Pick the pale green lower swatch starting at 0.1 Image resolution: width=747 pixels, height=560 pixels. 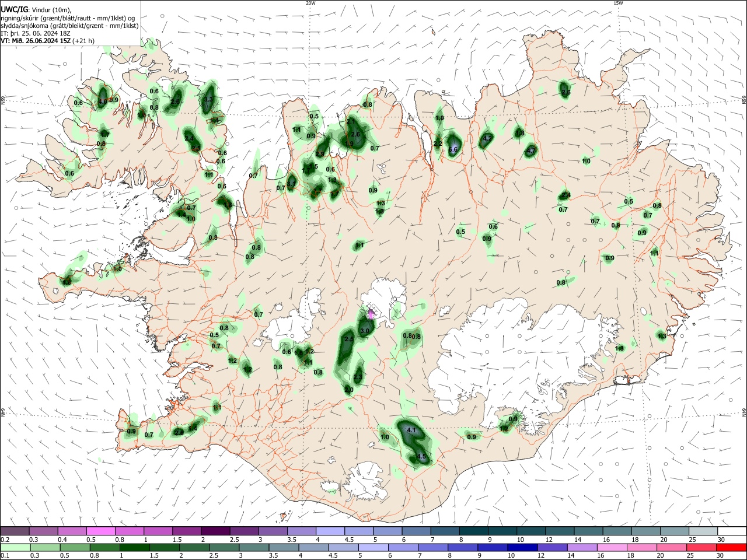(15, 547)
